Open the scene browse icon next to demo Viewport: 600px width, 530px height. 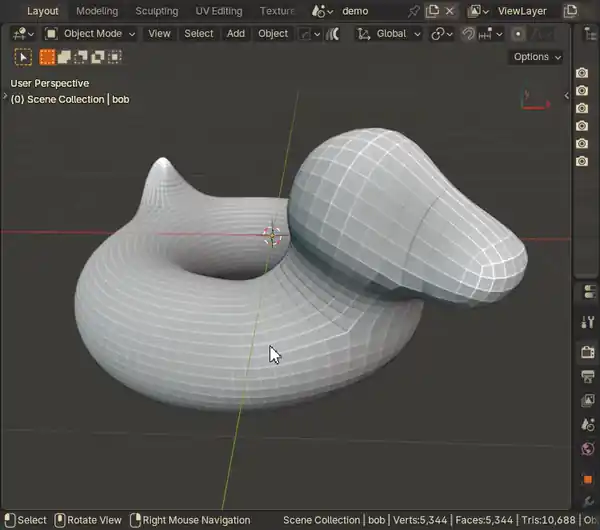click(322, 11)
